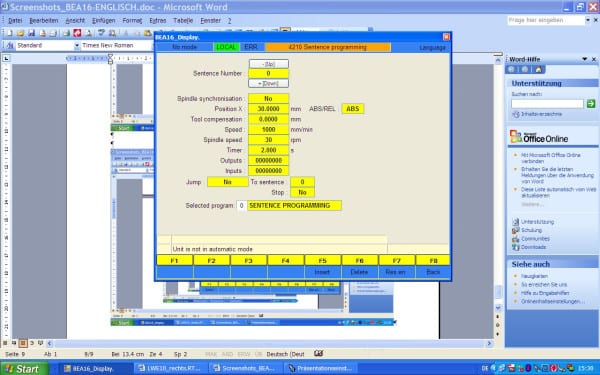The width and height of the screenshot is (600, 375).
Task: Switch to Präsentationseinst taskbar item
Action: click(x=321, y=368)
